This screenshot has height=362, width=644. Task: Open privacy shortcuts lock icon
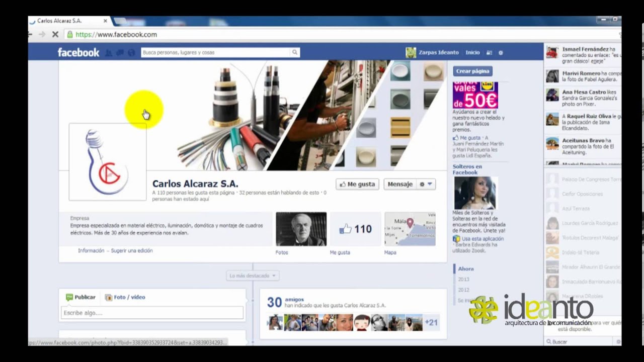tap(490, 52)
